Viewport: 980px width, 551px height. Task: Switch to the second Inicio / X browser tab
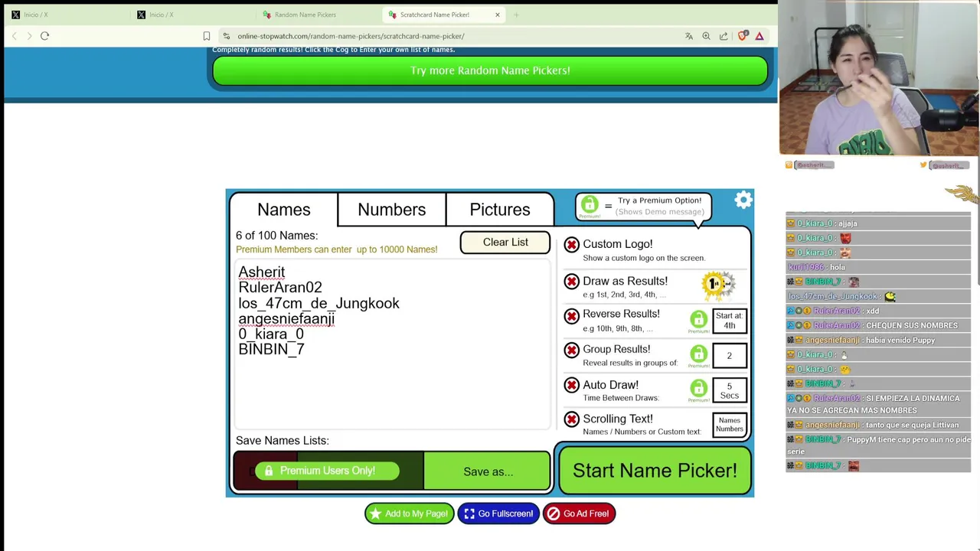tap(191, 15)
